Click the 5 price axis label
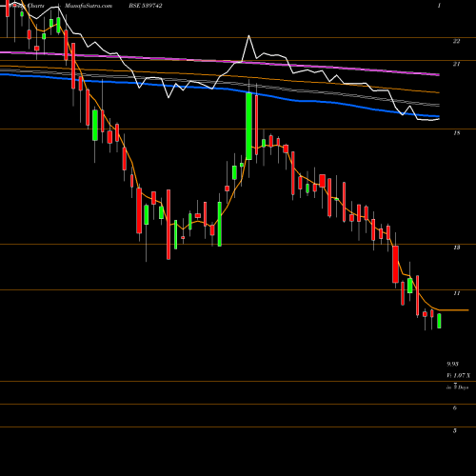 [455, 430]
